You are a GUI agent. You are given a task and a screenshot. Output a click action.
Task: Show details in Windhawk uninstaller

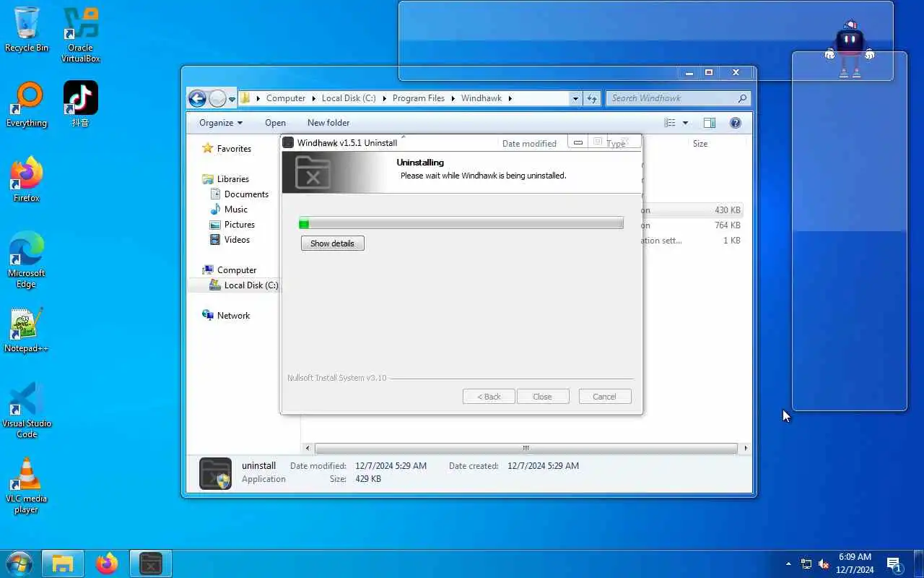coord(333,243)
